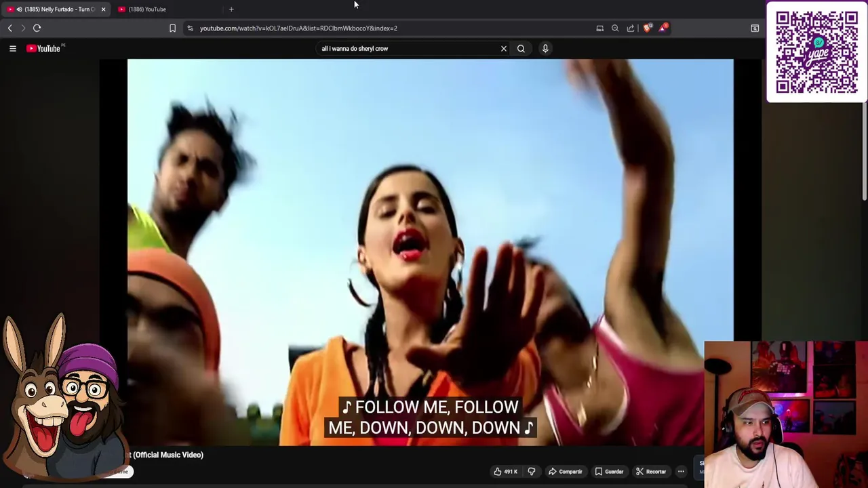Share this page icon in address bar
This screenshot has height=488, width=868.
pyautogui.click(x=631, y=28)
